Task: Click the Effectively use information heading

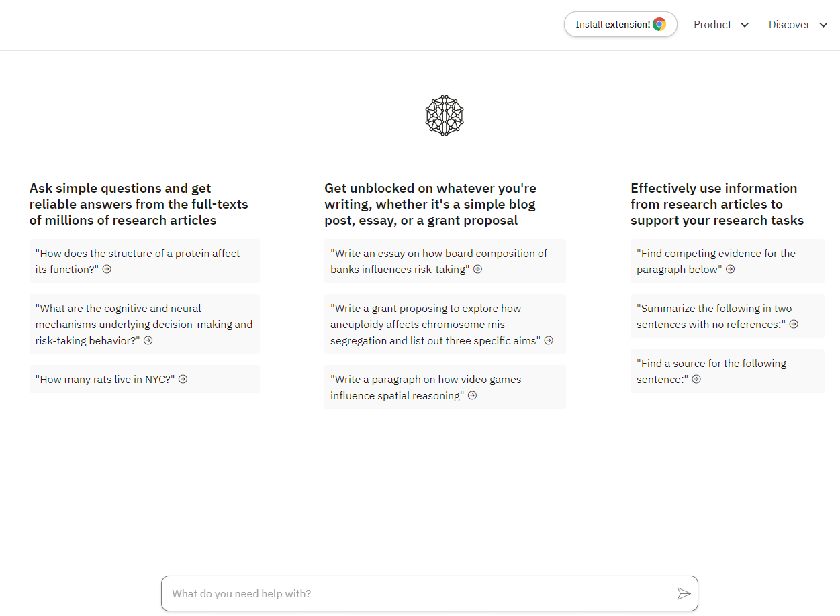Action: (717, 204)
